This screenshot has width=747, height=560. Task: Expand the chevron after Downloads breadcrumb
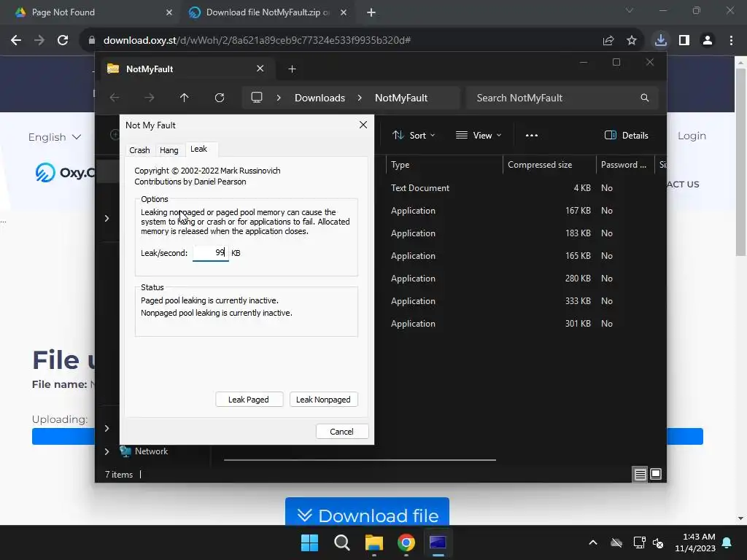pyautogui.click(x=360, y=98)
